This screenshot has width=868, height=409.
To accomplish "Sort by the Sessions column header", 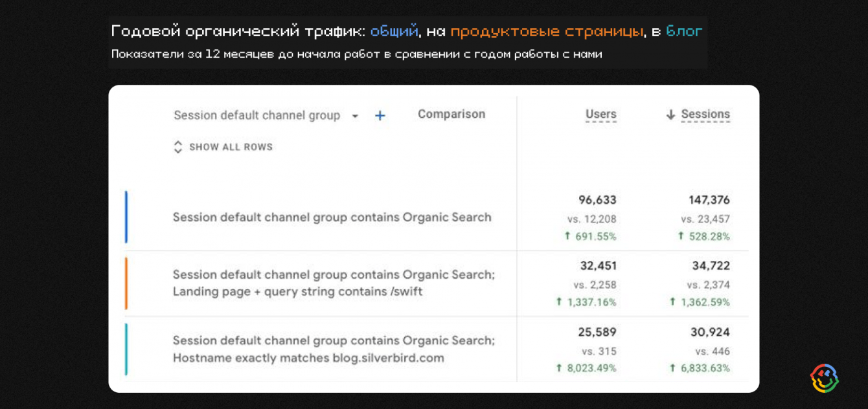I will 705,115.
